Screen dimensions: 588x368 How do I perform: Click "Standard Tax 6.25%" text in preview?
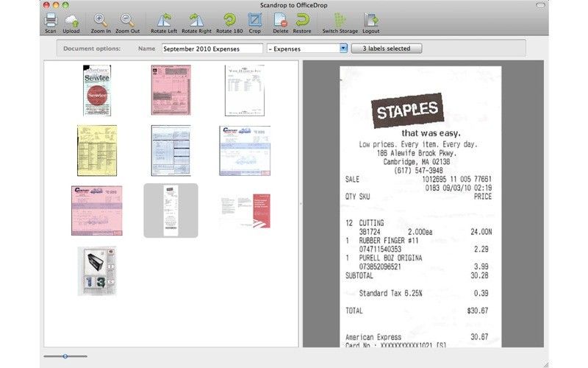(391, 293)
